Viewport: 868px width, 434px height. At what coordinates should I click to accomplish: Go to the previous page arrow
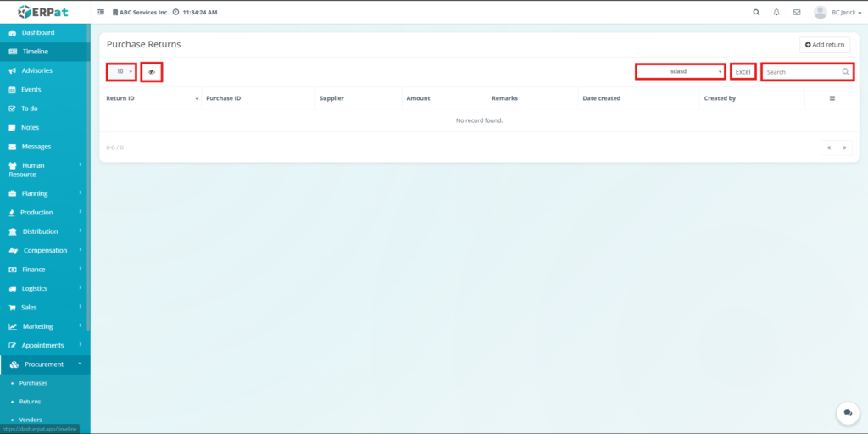pyautogui.click(x=828, y=147)
